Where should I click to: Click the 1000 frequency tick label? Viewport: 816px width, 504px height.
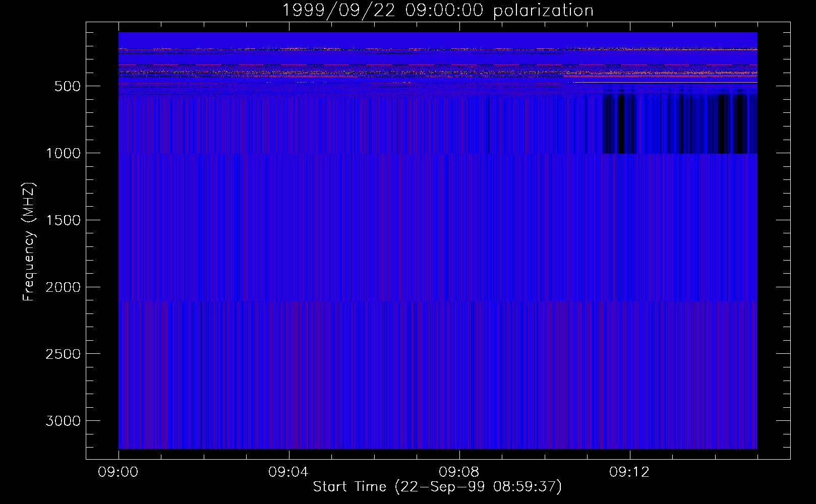(x=63, y=153)
